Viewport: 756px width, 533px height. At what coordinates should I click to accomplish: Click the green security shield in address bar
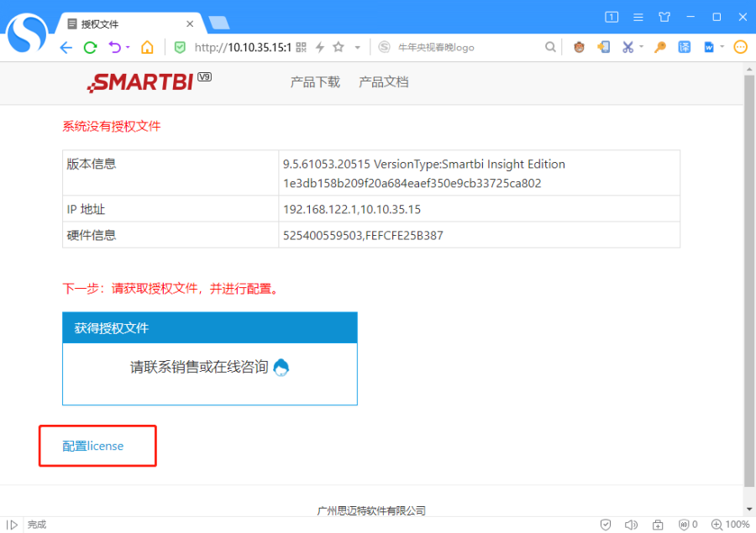tap(180, 47)
